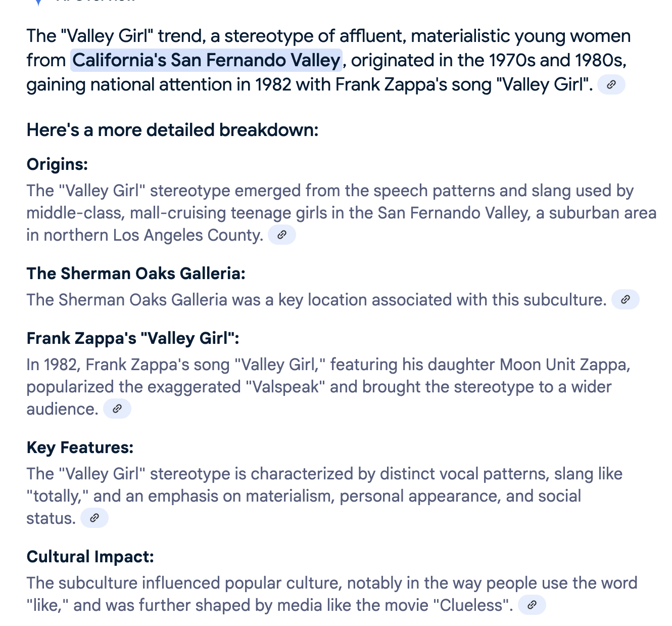Click the partially visible AI Overview title text
672x626 pixels.
tap(96, 2)
